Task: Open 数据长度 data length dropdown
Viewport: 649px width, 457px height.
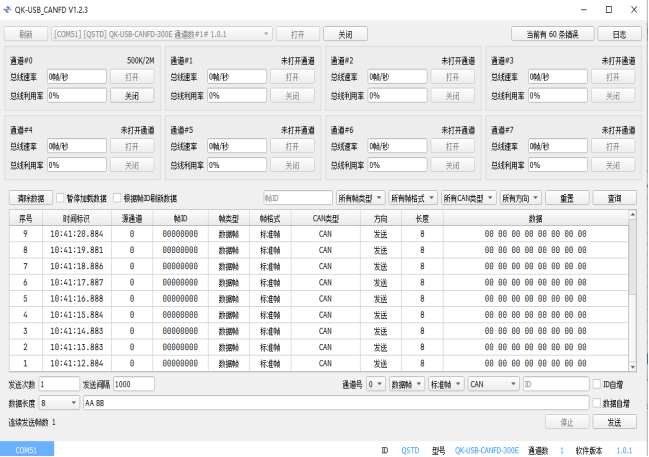Action: coord(59,403)
